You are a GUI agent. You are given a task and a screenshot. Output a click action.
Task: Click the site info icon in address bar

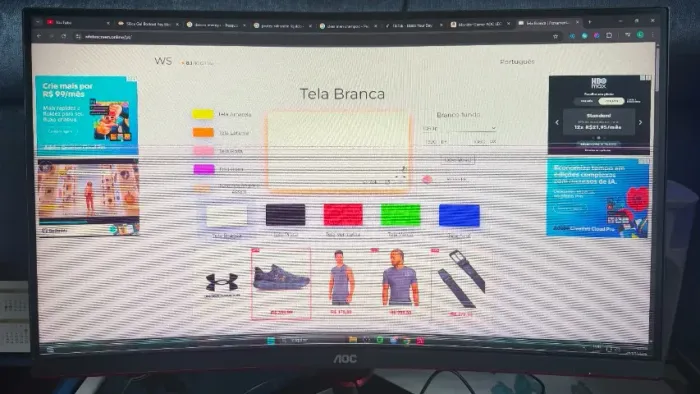78,37
